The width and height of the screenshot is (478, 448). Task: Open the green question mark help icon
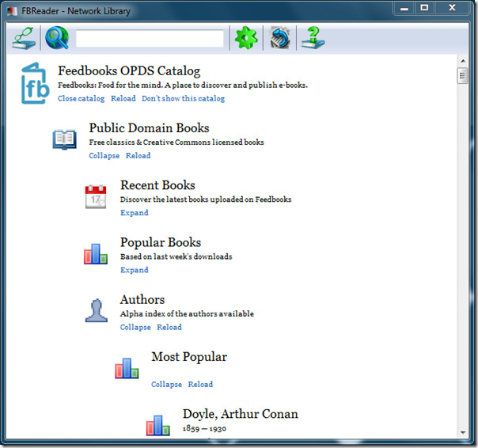(313, 38)
